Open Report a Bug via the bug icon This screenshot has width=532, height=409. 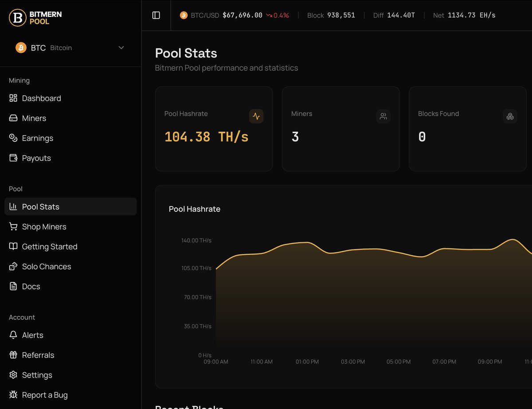13,395
